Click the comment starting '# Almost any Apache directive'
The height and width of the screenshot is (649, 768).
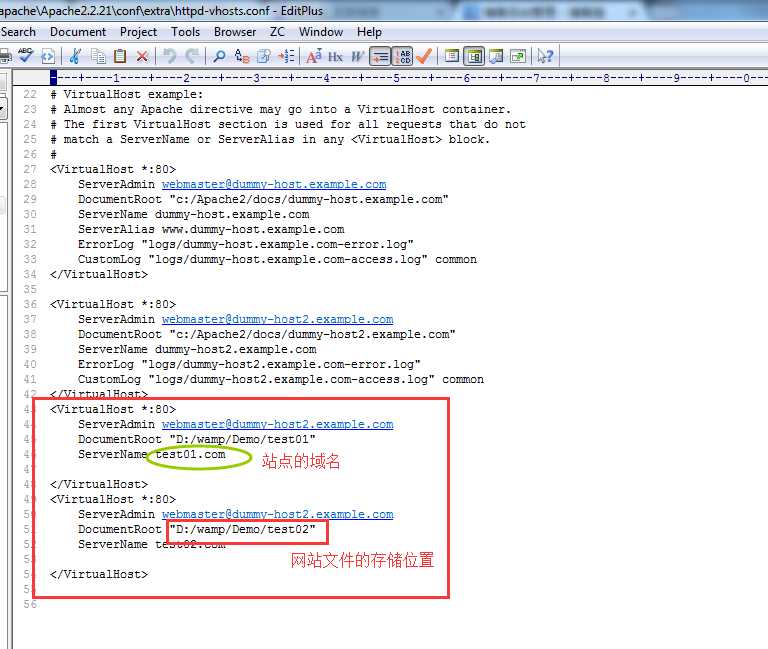pos(280,109)
